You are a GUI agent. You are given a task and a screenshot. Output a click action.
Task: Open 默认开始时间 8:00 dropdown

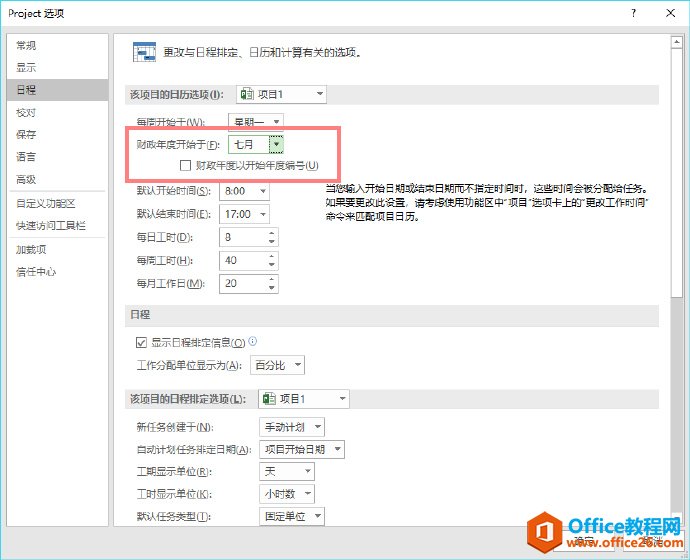(x=244, y=191)
